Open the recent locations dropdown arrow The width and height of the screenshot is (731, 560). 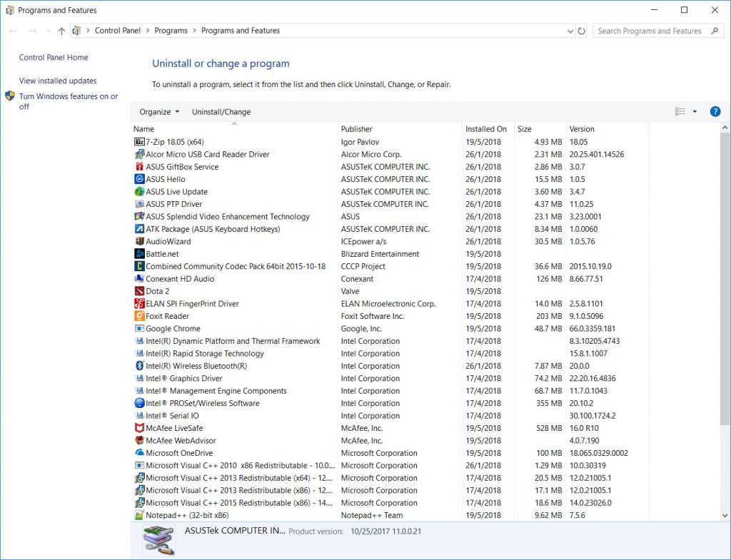coord(48,31)
